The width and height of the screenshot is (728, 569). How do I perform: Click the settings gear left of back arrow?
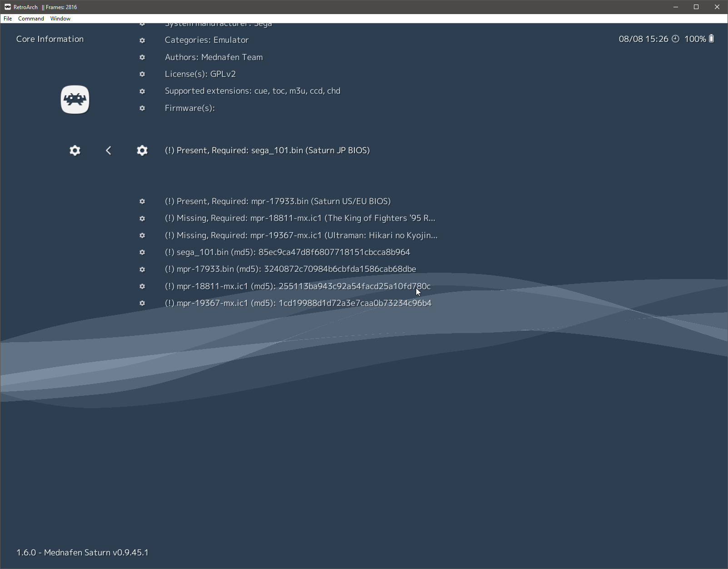coord(75,150)
